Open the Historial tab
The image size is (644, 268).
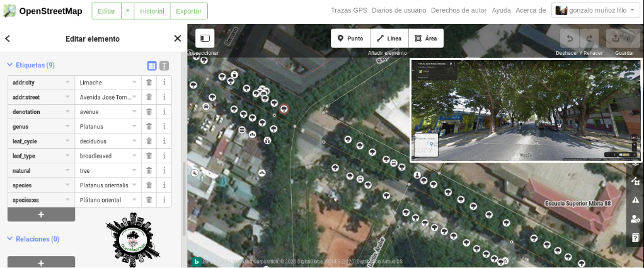point(152,11)
